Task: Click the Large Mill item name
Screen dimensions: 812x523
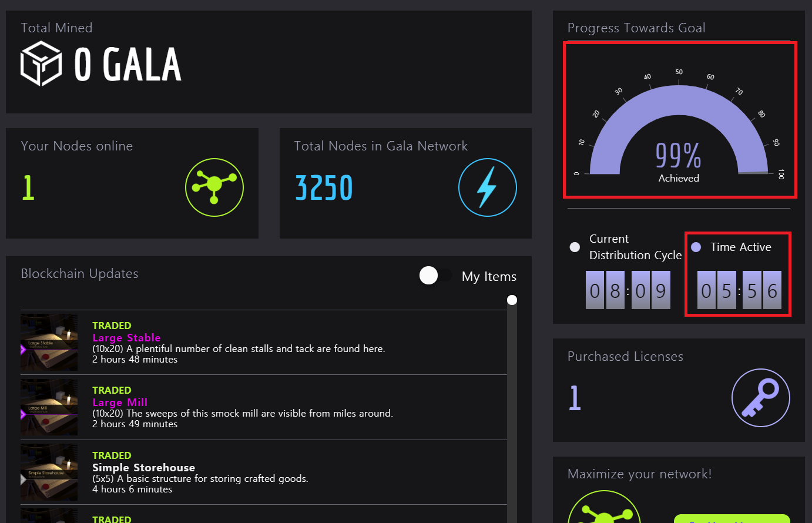Action: pos(120,403)
